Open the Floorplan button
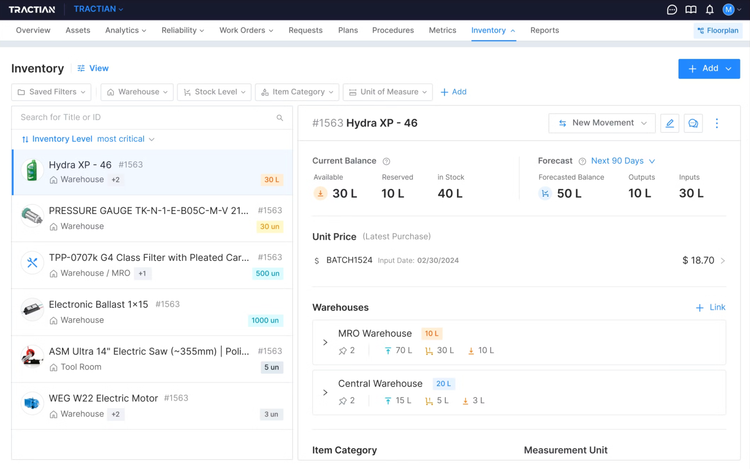This screenshot has height=469, width=750. tap(717, 31)
